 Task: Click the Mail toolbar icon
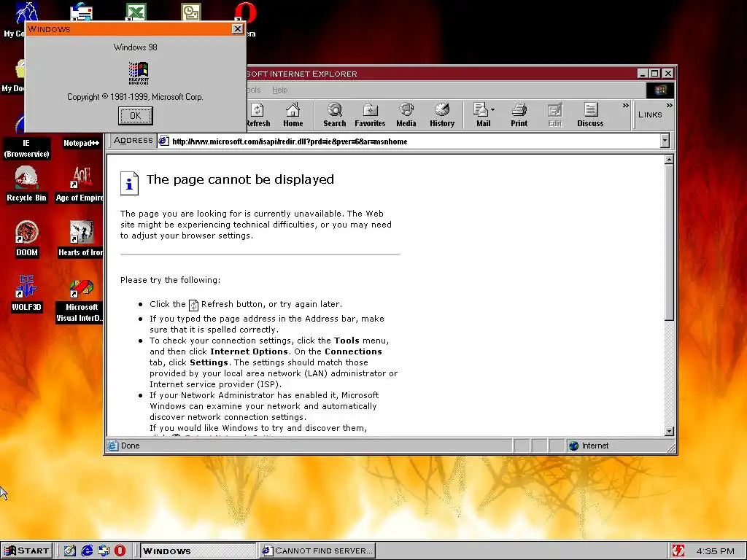tap(482, 115)
